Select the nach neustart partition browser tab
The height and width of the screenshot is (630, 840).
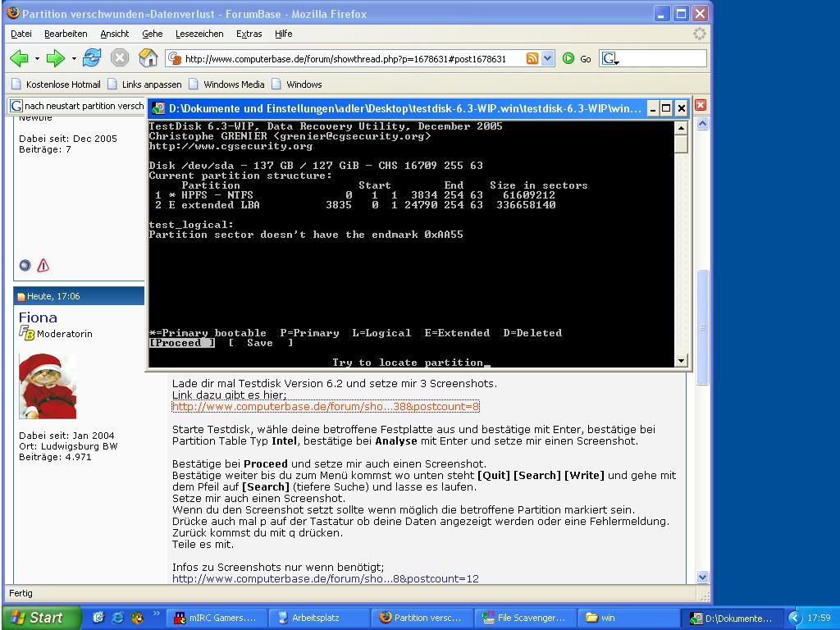pos(76,106)
